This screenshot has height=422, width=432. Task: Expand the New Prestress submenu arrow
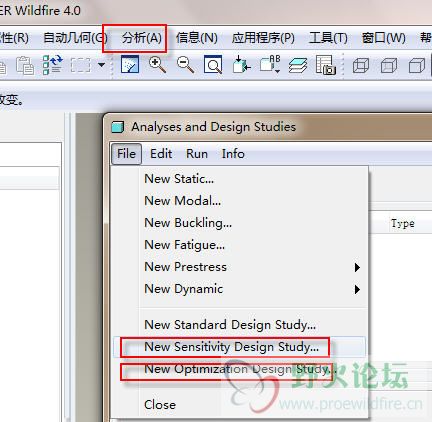[357, 267]
